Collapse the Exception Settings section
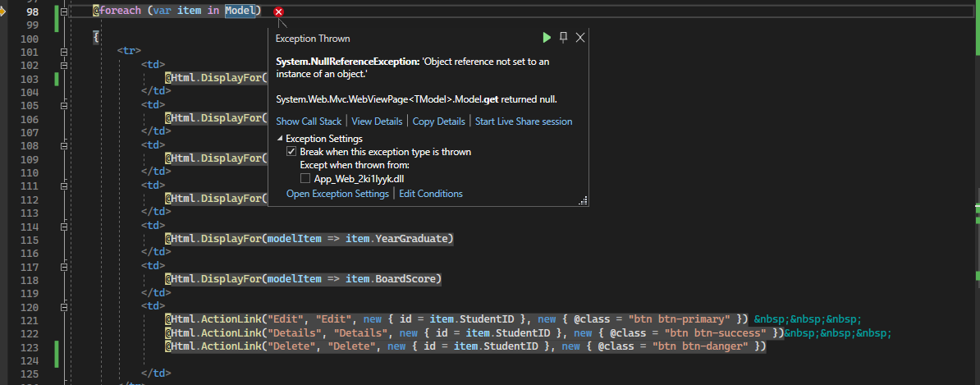 pyautogui.click(x=279, y=139)
